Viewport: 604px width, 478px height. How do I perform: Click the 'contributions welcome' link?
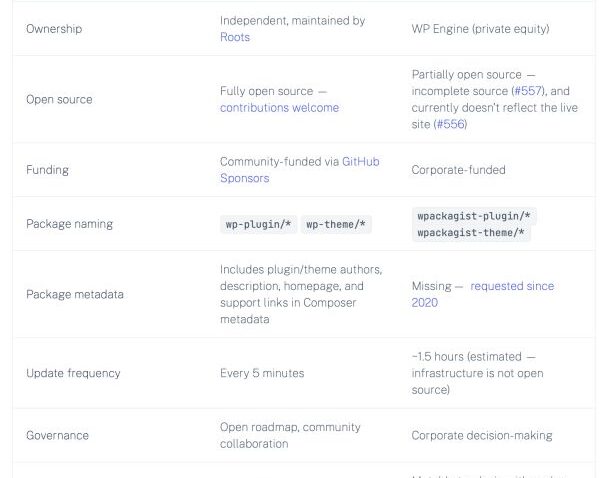point(279,108)
